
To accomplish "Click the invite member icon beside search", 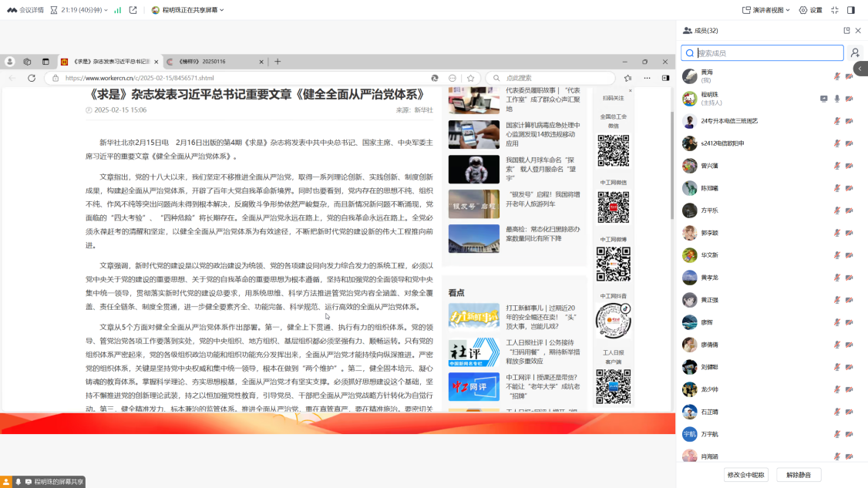I will click(855, 53).
